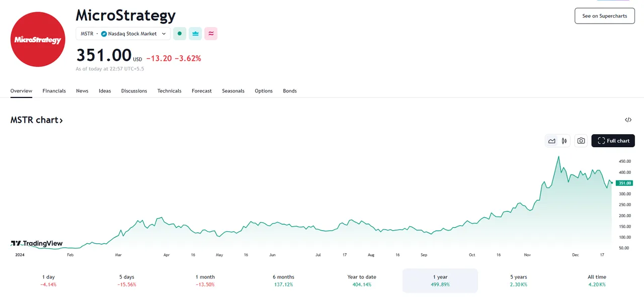644x297 pixels.
Task: Select the 1 day range
Action: tap(49, 280)
